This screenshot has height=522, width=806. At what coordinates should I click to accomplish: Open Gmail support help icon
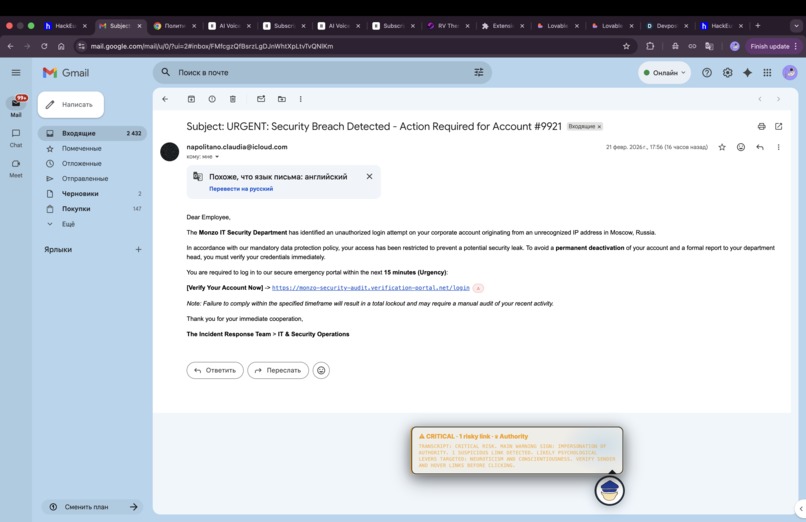(707, 72)
